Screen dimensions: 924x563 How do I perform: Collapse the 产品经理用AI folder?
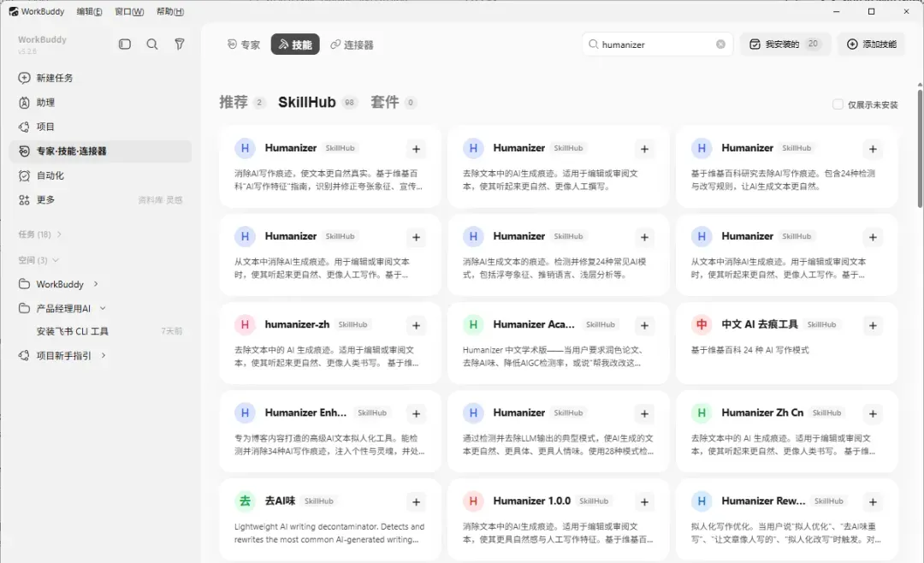coord(103,308)
